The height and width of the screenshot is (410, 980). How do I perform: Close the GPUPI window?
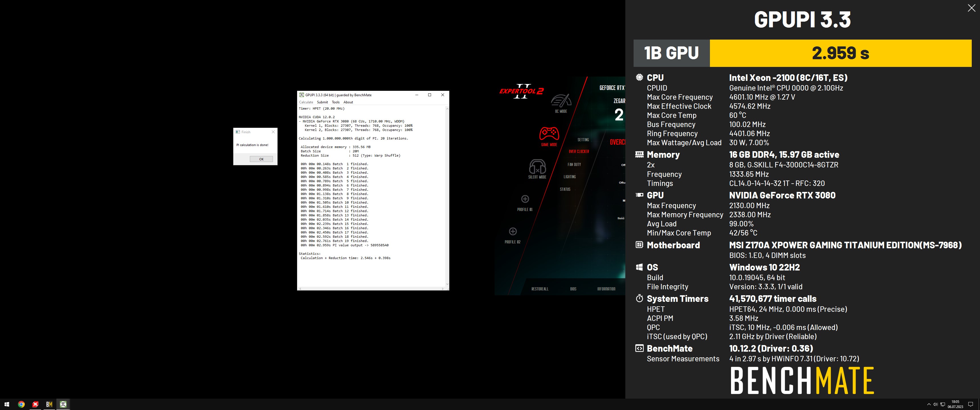pos(442,95)
